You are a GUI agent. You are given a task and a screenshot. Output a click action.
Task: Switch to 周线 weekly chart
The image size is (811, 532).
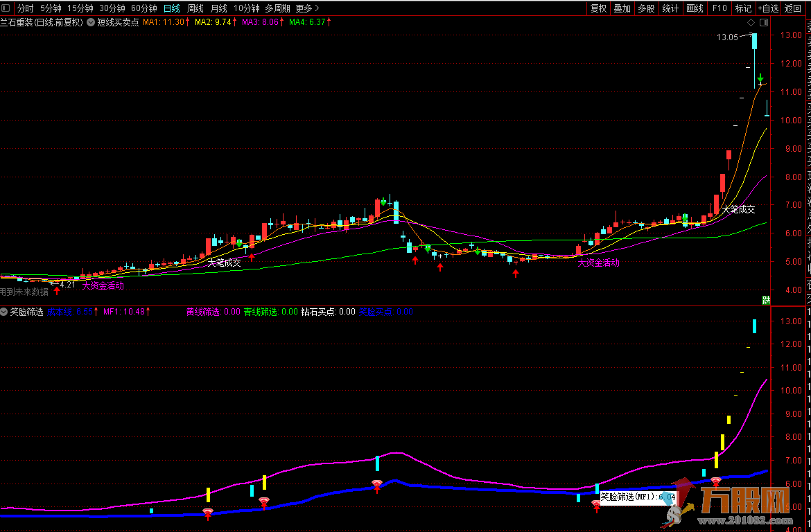(195, 8)
